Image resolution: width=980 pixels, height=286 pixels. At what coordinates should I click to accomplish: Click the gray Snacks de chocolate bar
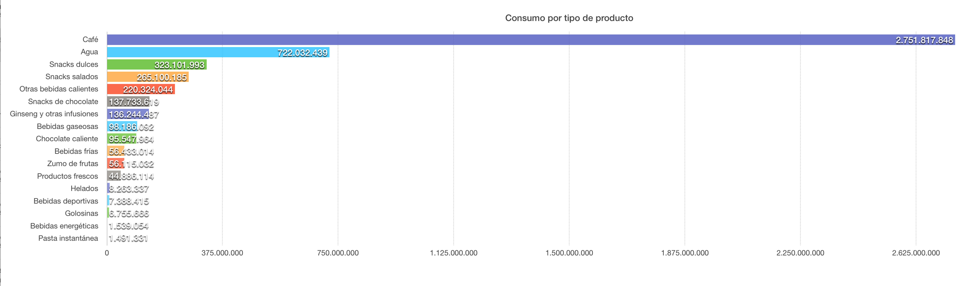[x=128, y=102]
